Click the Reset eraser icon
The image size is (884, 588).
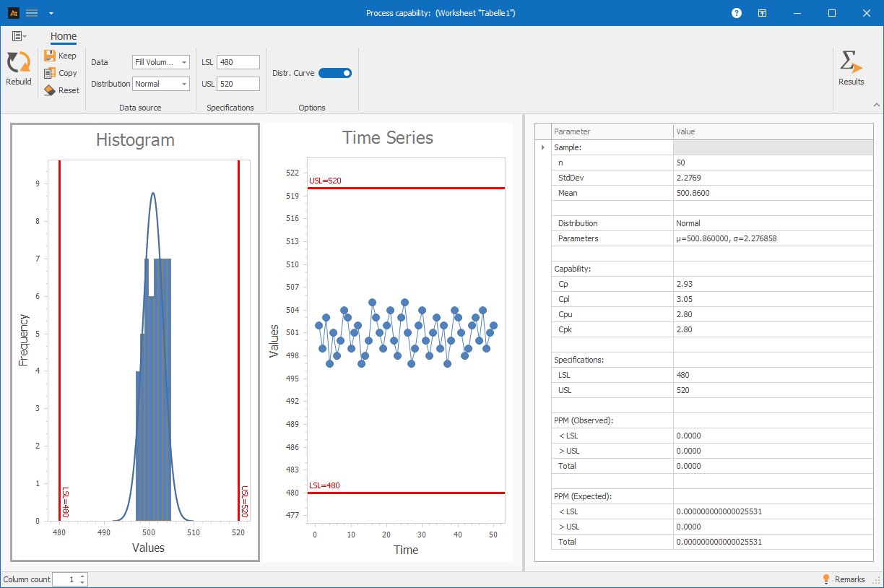(x=50, y=90)
